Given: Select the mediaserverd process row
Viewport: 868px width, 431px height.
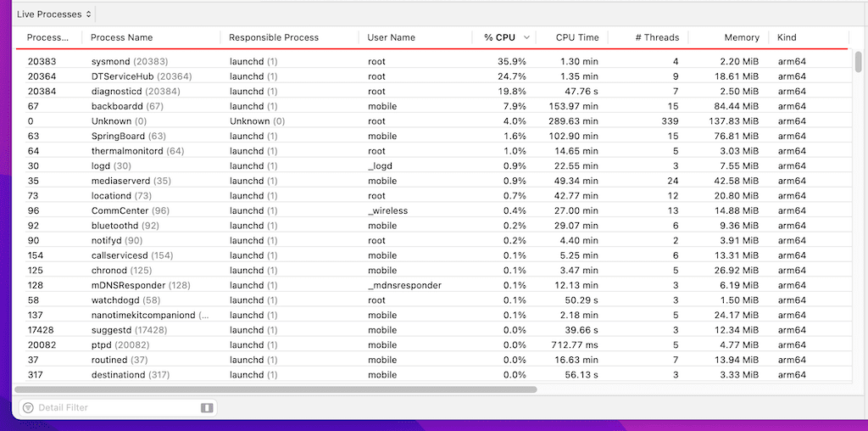Looking at the screenshot, I should (120, 181).
